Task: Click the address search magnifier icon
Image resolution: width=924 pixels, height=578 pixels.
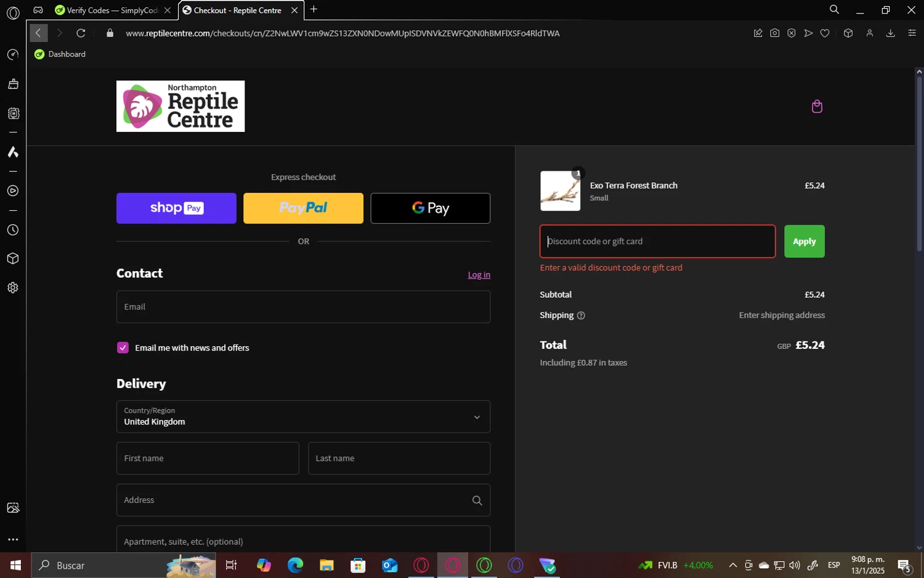Action: click(477, 500)
